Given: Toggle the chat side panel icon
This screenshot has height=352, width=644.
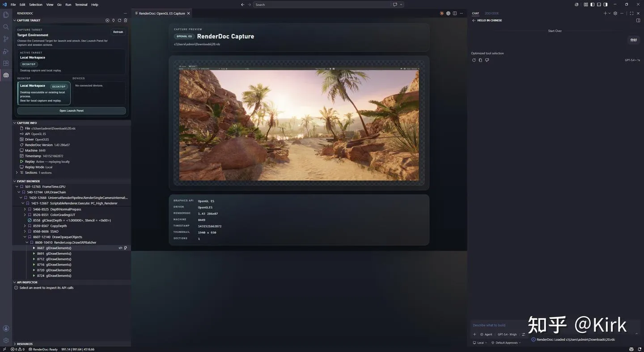Looking at the screenshot, I should [x=639, y=21].
